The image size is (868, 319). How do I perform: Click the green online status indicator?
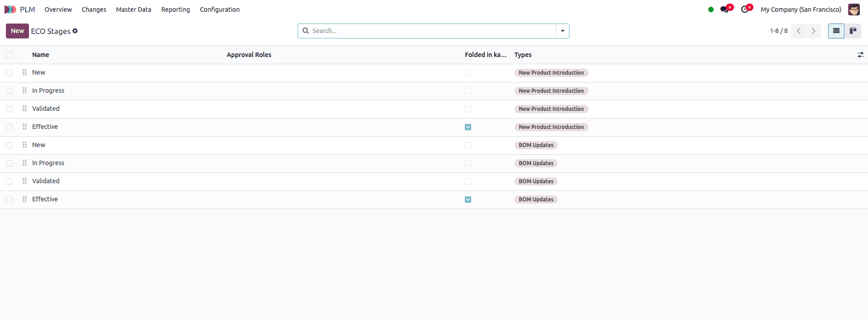click(711, 10)
